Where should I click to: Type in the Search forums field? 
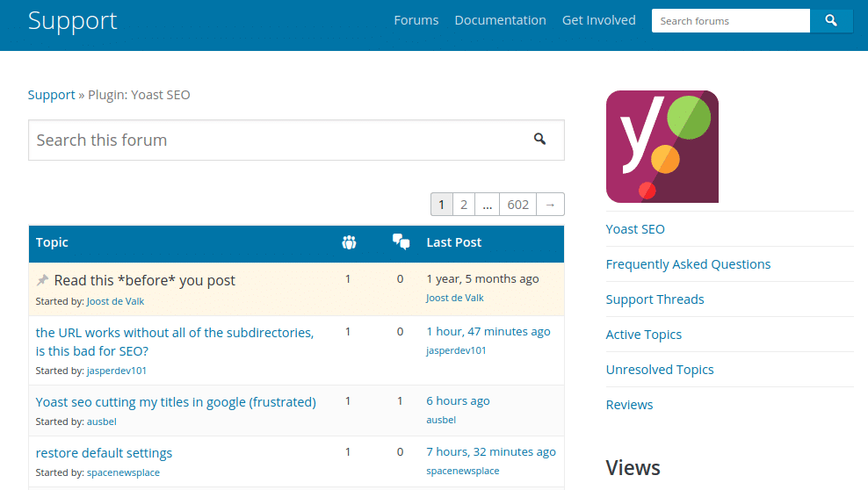pyautogui.click(x=730, y=21)
